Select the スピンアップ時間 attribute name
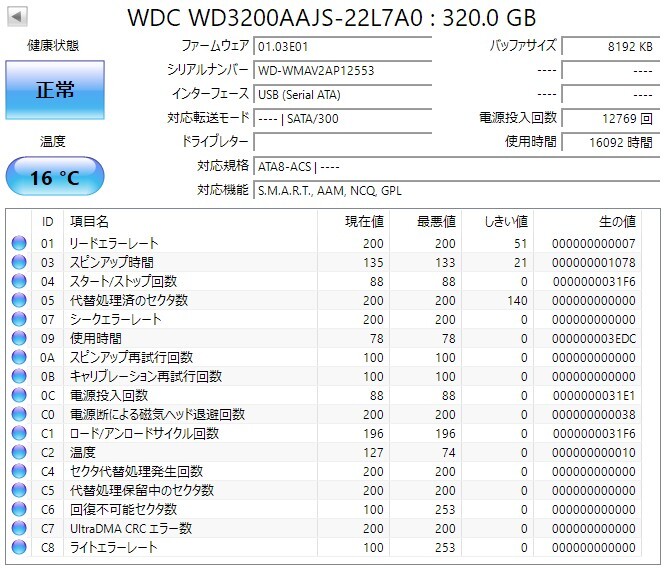Viewport: 665px width, 568px height. tap(112, 262)
